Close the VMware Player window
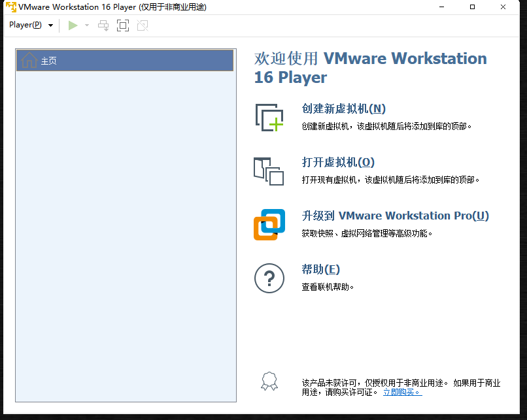The image size is (527, 420). coord(503,7)
